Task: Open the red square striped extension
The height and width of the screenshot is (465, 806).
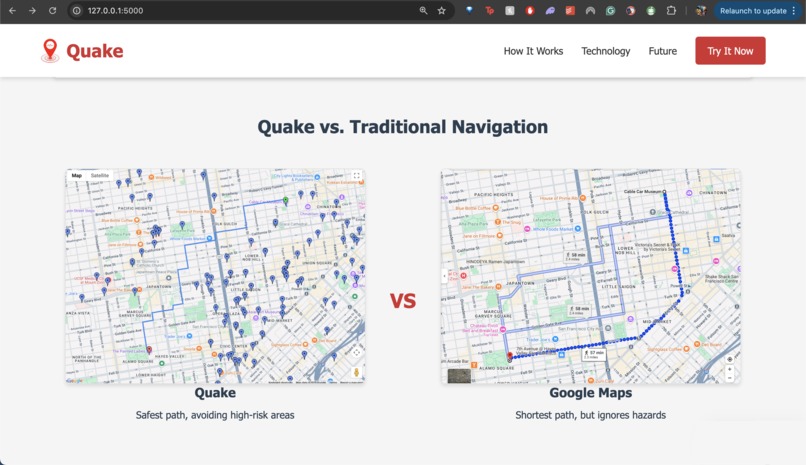Action: tap(570, 10)
